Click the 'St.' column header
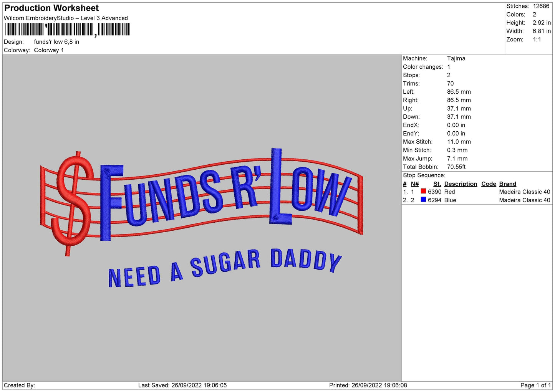 click(437, 184)
